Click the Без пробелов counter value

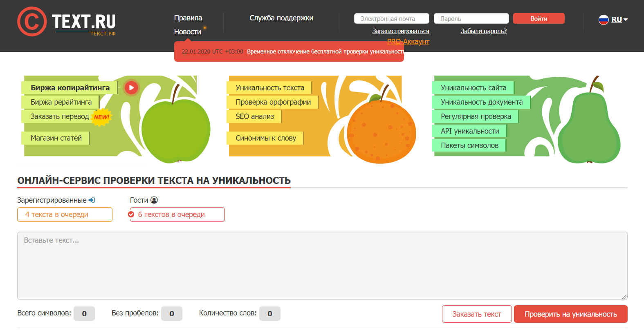[x=172, y=314]
